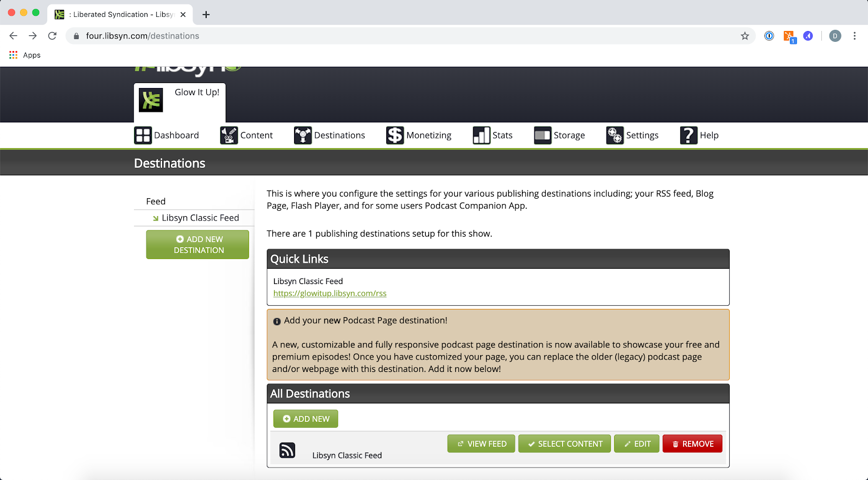Open the Storage menu item
The height and width of the screenshot is (480, 868).
coord(559,135)
